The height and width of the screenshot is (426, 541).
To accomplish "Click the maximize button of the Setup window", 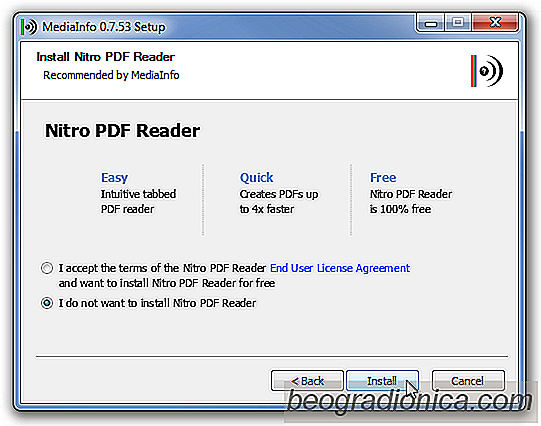I will 458,23.
